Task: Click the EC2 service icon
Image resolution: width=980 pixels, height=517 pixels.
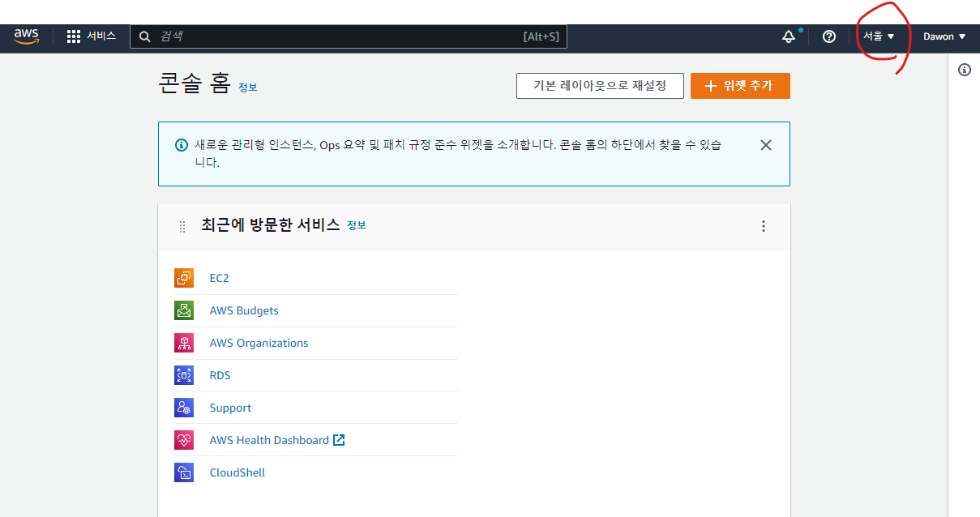Action: point(184,278)
